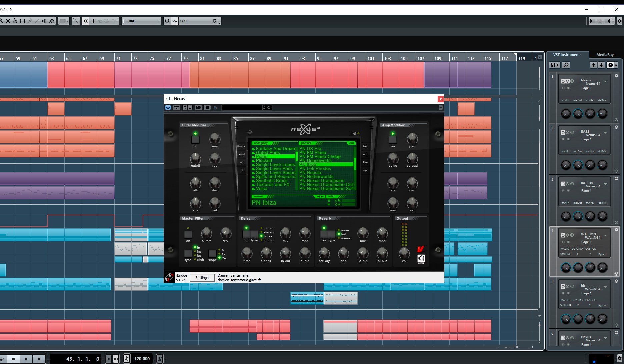Open the window layout dropdown arrow
The width and height of the screenshot is (624, 364).
[x=613, y=21]
